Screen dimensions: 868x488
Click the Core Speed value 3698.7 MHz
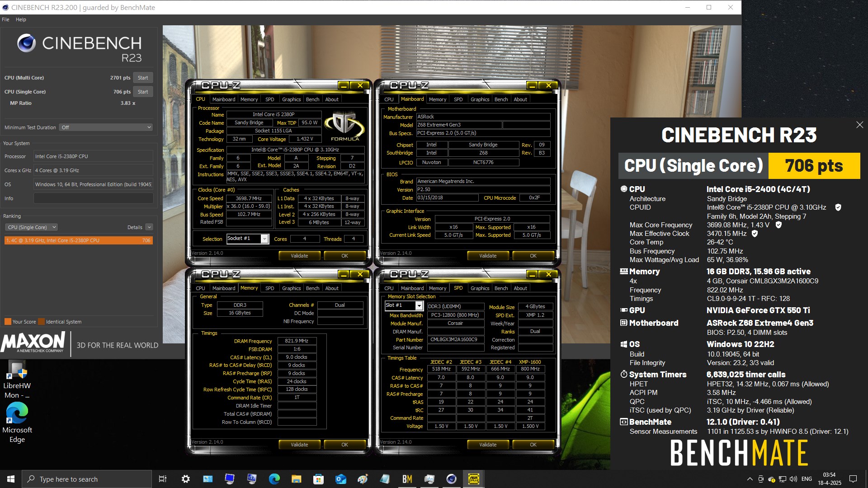[249, 198]
